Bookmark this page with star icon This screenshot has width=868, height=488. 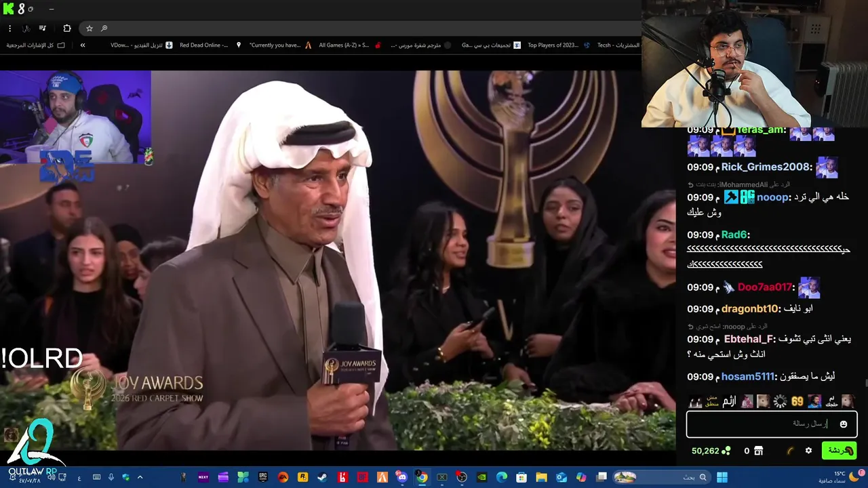pos(89,28)
